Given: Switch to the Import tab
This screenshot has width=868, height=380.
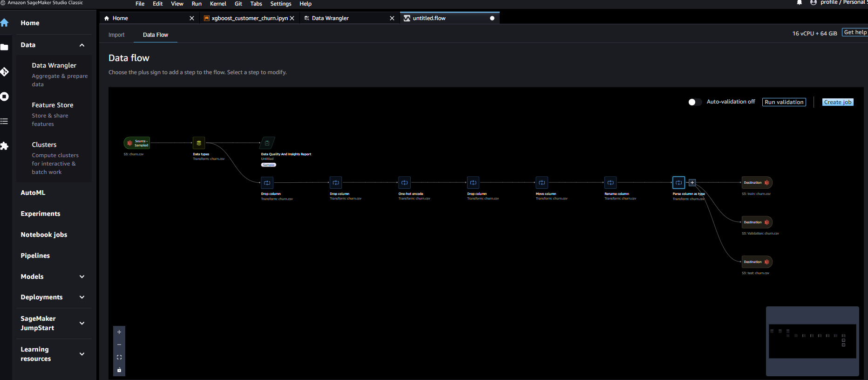Looking at the screenshot, I should coord(116,35).
